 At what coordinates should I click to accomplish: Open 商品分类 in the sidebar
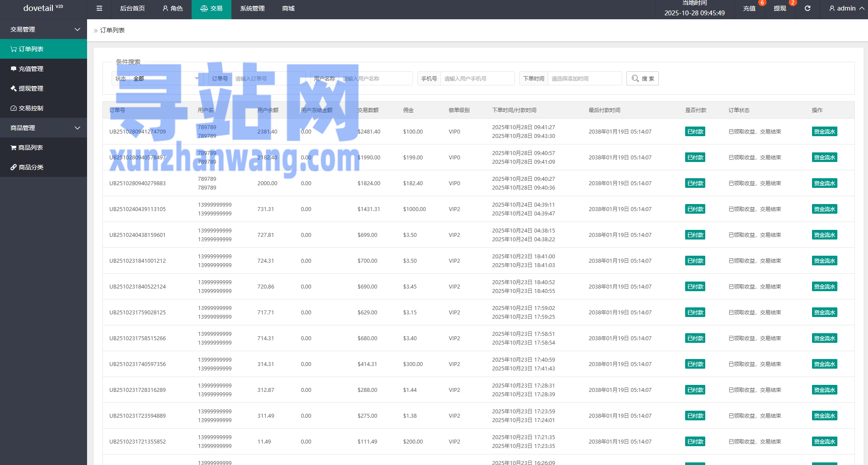click(x=31, y=167)
